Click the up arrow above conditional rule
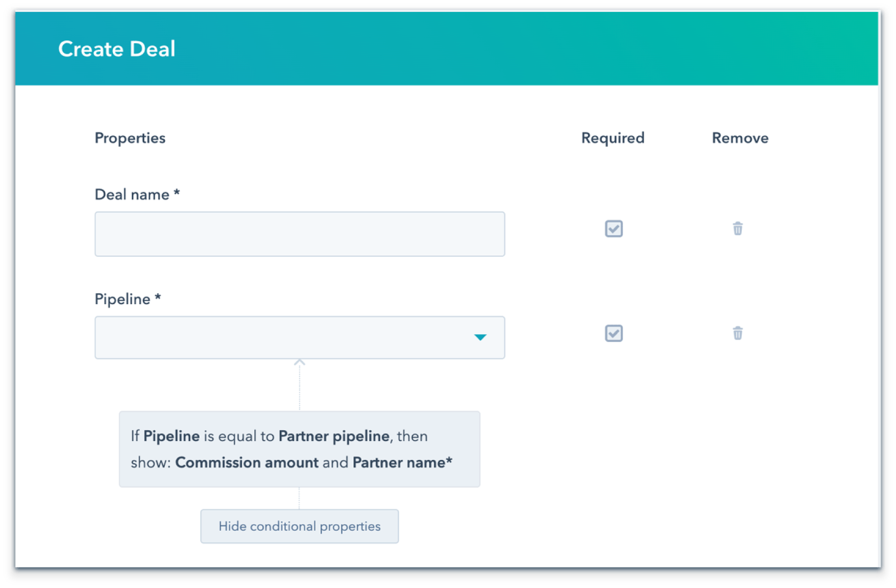Screen dimensions: 896x588 coord(299,362)
